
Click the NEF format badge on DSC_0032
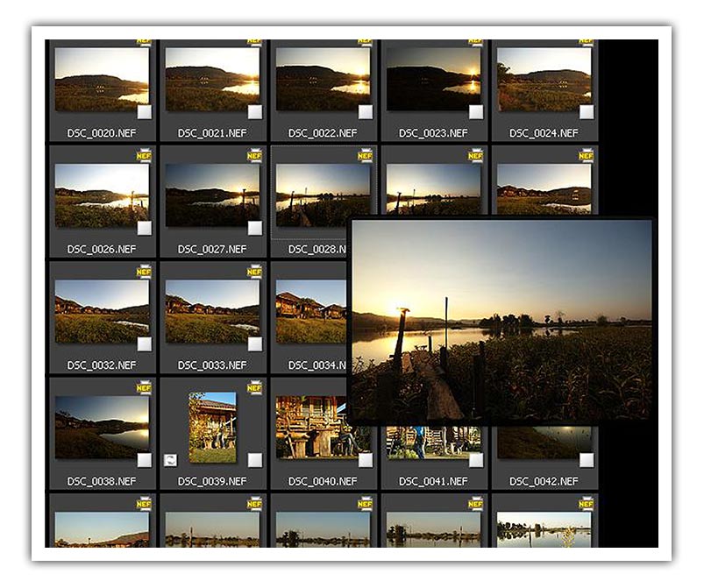144,272
